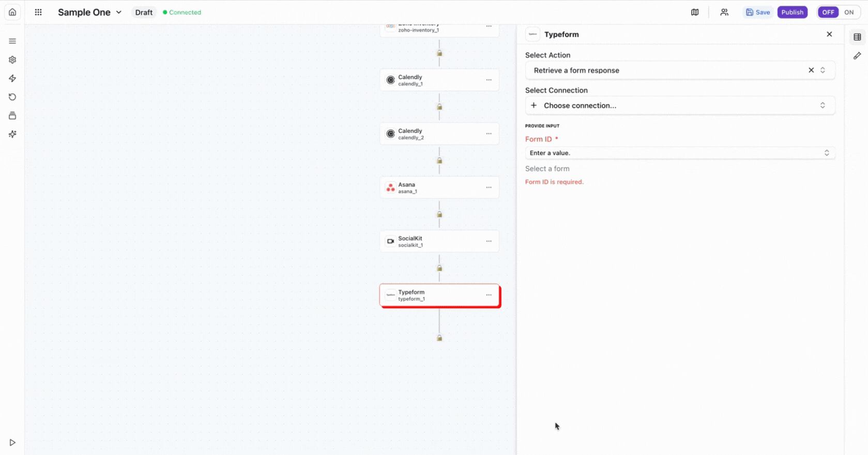
Task: Go to the home icon
Action: (x=12, y=12)
